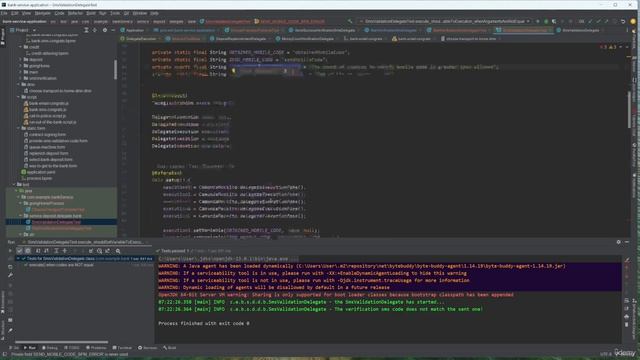The height and width of the screenshot is (360, 640).
Task: Collapse all in Project panel header
Action: point(95,30)
